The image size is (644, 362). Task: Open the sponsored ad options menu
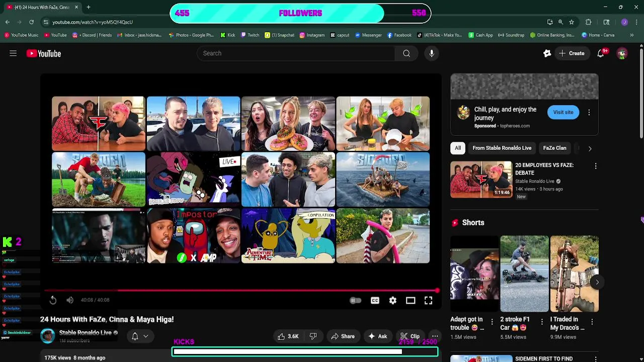coord(589,113)
